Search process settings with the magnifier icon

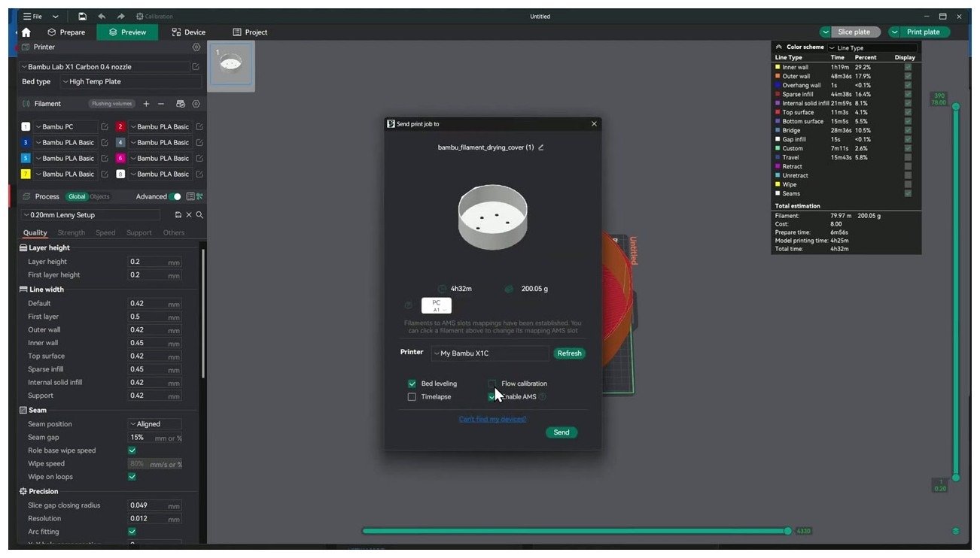click(x=199, y=215)
